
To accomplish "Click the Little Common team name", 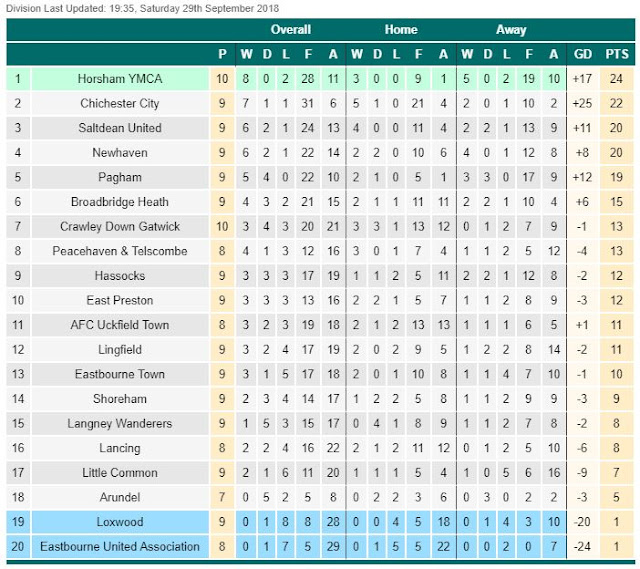I will click(120, 473).
